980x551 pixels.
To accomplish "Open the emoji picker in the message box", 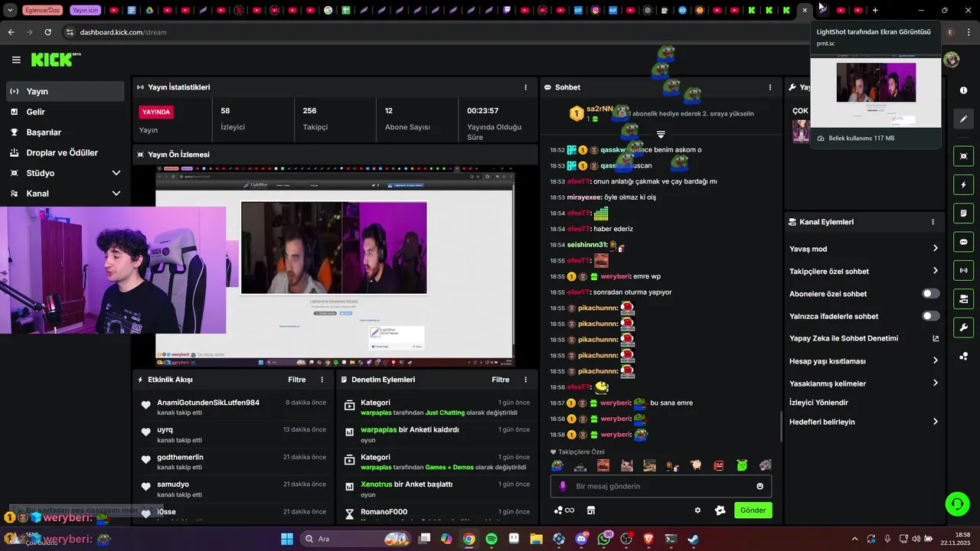I will 759,486.
